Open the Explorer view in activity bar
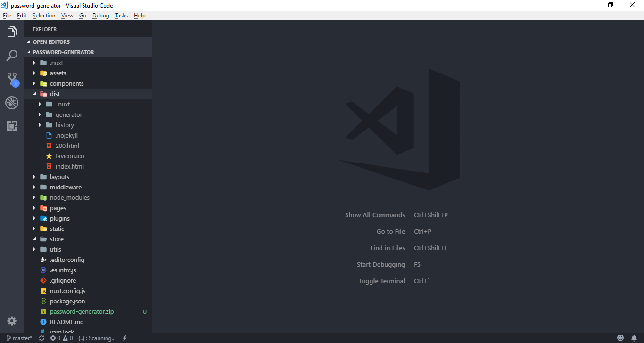The image size is (644, 343). 12,32
